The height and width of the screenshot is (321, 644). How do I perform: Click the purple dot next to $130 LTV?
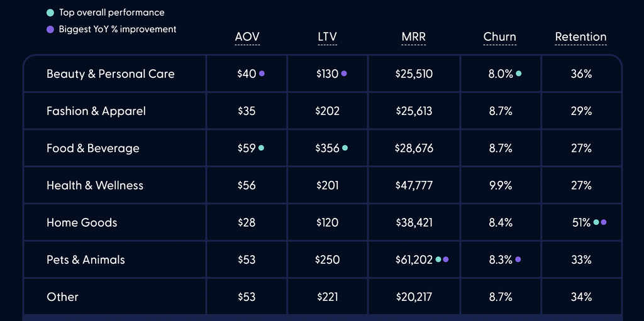344,73
